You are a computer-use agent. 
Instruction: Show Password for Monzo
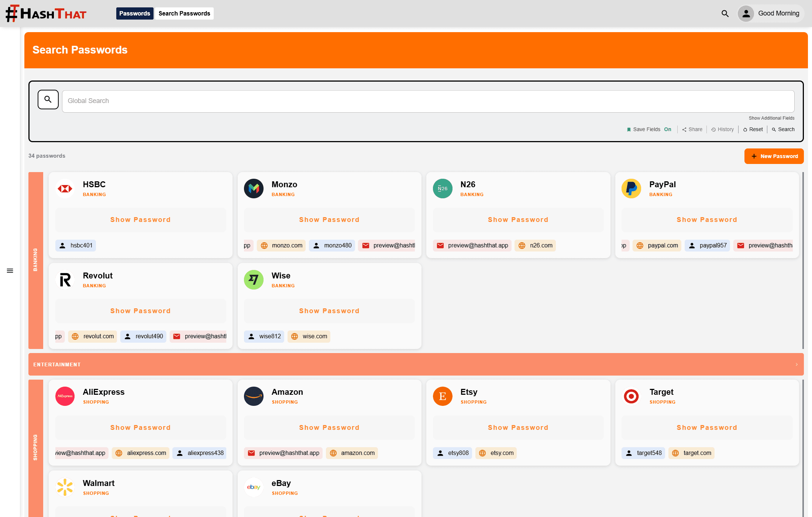point(329,220)
